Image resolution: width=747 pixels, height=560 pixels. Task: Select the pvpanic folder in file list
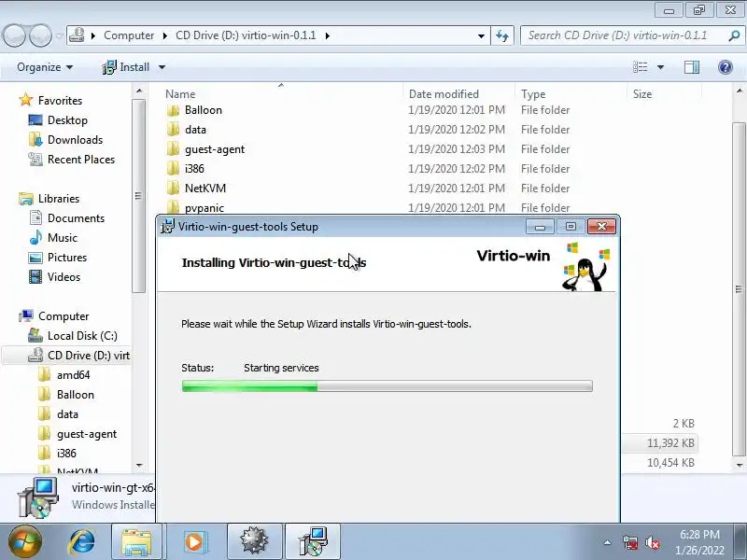[204, 207]
